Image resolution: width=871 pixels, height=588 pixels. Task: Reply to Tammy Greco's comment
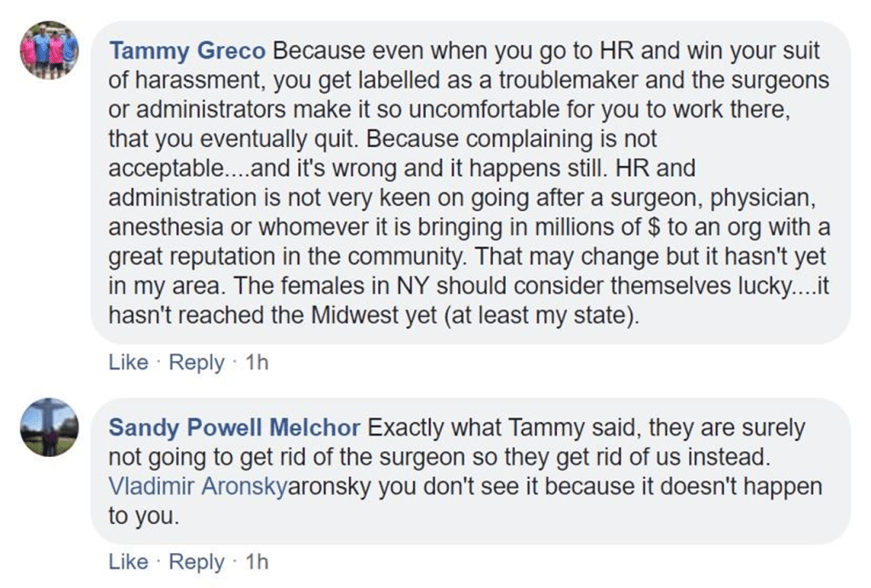coord(196,363)
